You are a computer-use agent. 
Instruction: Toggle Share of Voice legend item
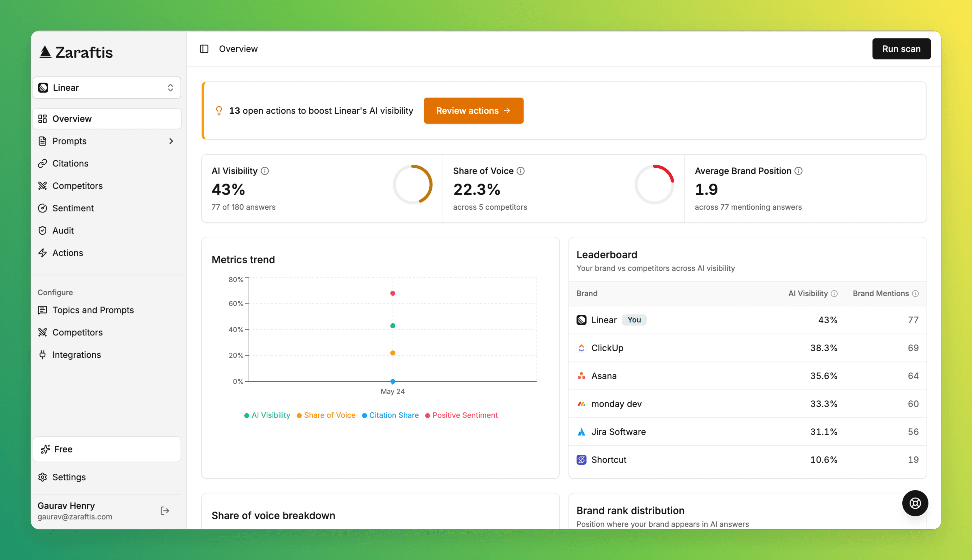pos(326,415)
